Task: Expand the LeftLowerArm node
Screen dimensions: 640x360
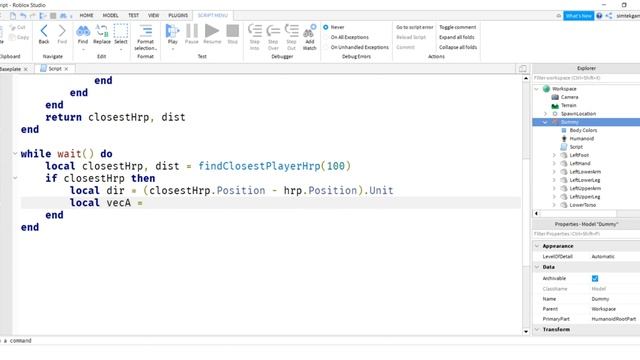Action: tap(554, 171)
